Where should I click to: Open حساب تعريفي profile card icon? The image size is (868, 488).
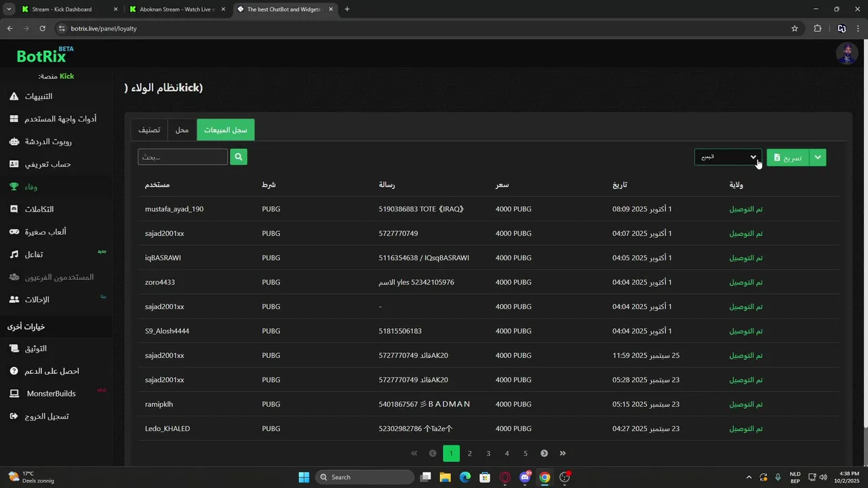pyautogui.click(x=14, y=164)
